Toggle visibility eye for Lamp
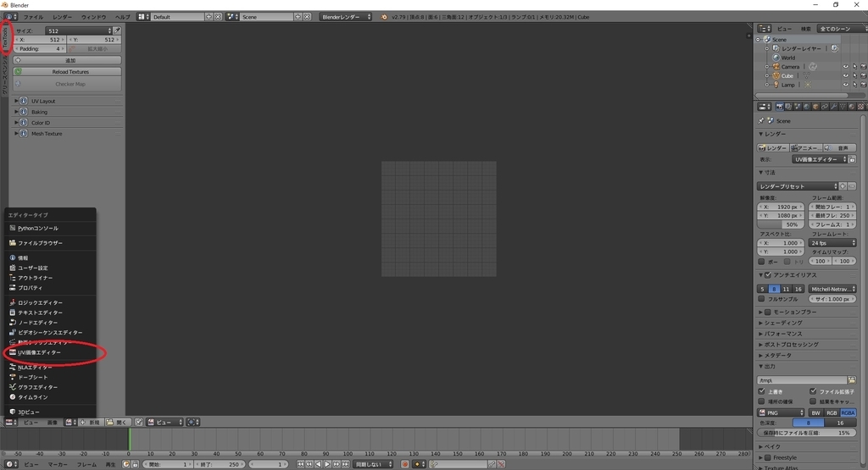Screen dimensions: 868x470 point(845,85)
